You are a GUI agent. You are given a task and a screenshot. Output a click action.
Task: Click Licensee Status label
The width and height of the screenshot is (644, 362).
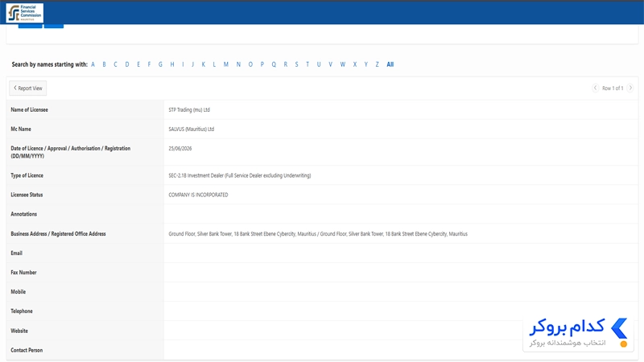[27, 195]
